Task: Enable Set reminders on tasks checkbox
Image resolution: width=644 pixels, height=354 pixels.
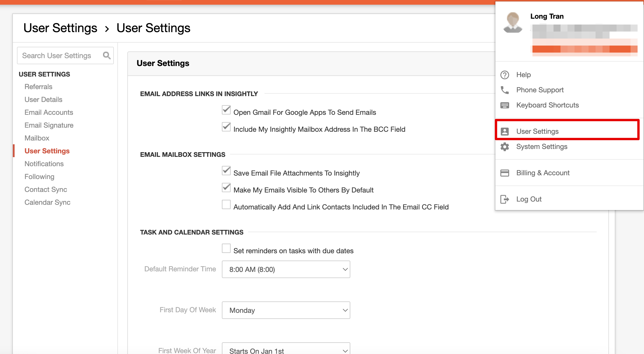Action: [x=226, y=249]
